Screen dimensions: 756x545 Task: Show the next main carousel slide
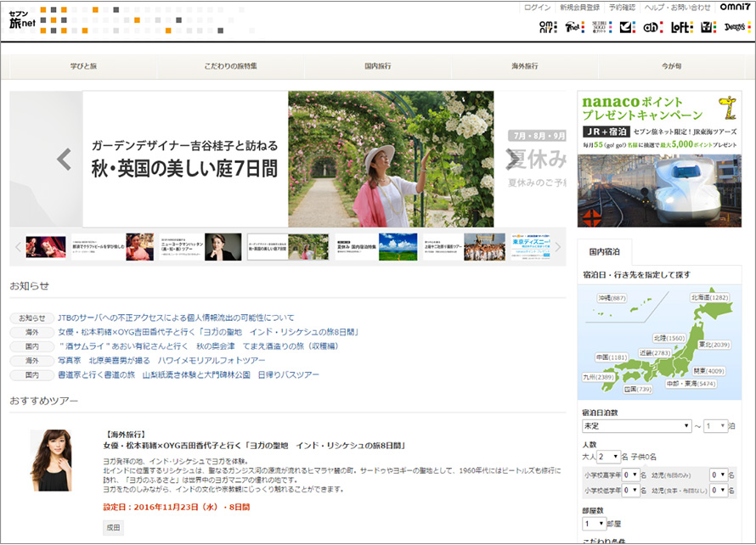(x=512, y=159)
